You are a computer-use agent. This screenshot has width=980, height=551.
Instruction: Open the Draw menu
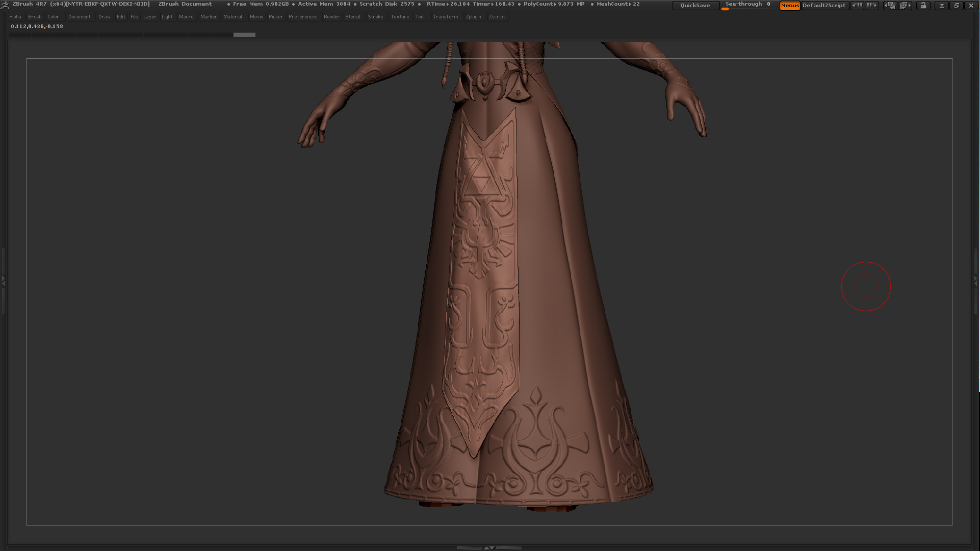[105, 17]
